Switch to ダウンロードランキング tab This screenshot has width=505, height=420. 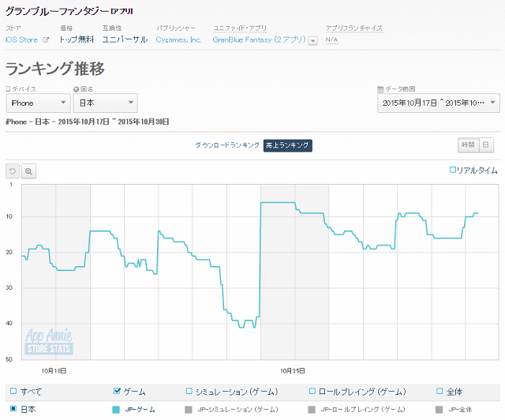[x=227, y=145]
